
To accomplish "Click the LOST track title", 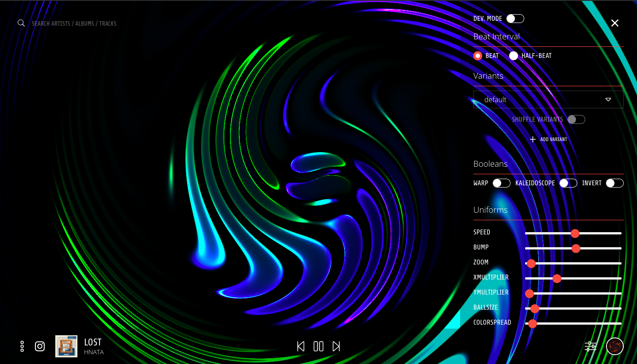I will (x=93, y=342).
